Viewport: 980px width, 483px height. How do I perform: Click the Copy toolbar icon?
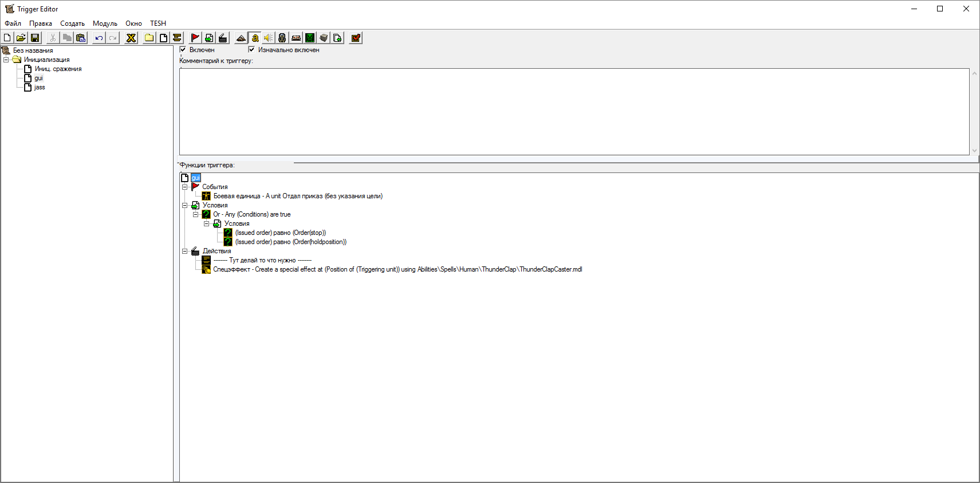point(67,38)
